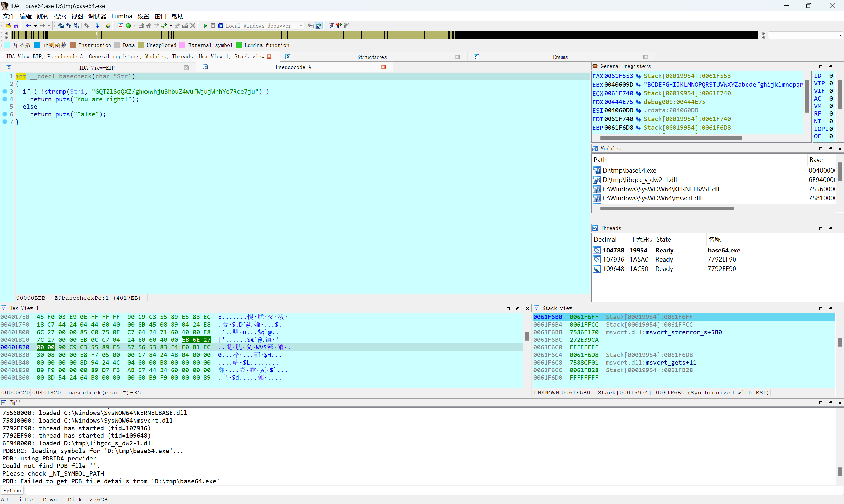
Task: Click the EBX register value 0040609D
Action: (618, 85)
